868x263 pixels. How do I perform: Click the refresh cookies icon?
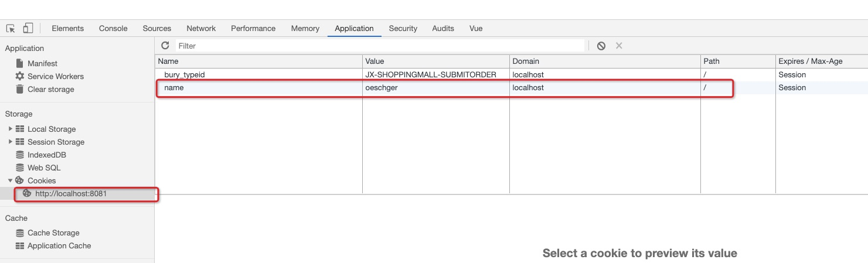[x=165, y=46]
